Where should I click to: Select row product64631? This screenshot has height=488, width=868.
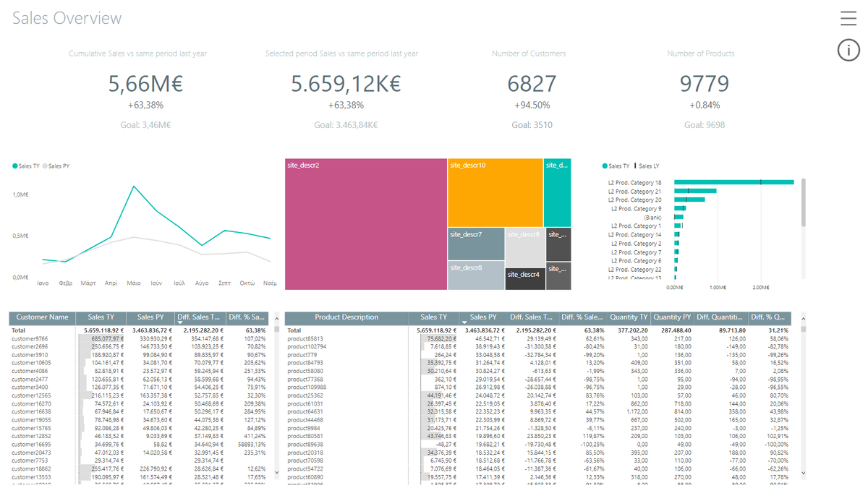(540, 411)
